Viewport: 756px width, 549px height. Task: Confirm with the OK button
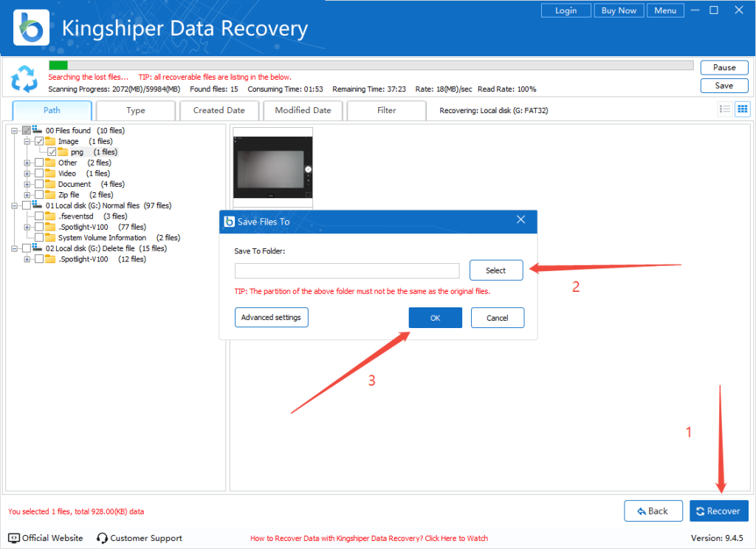436,318
